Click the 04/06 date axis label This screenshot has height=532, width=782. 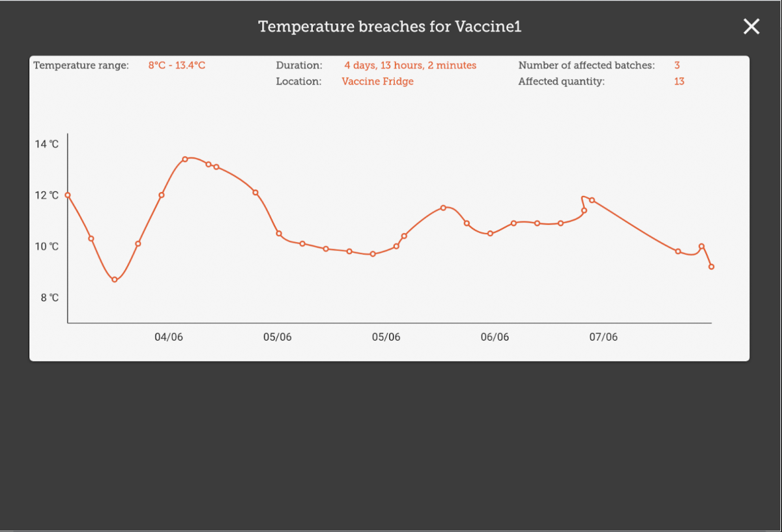(168, 337)
